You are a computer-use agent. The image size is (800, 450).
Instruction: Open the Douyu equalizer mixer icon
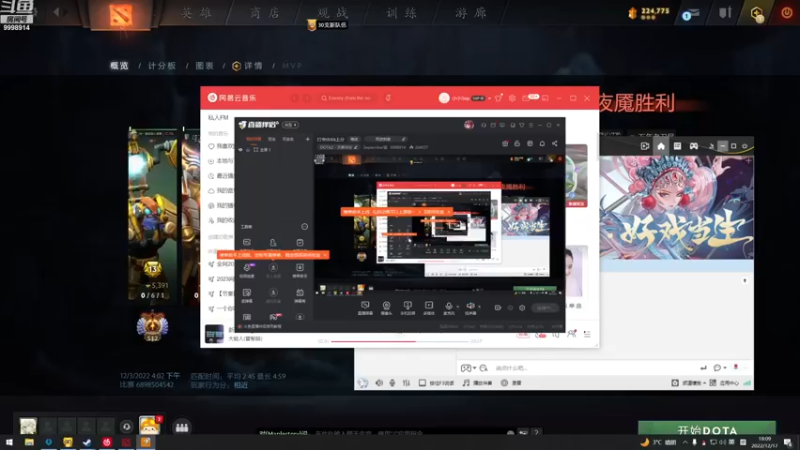[x=406, y=383]
